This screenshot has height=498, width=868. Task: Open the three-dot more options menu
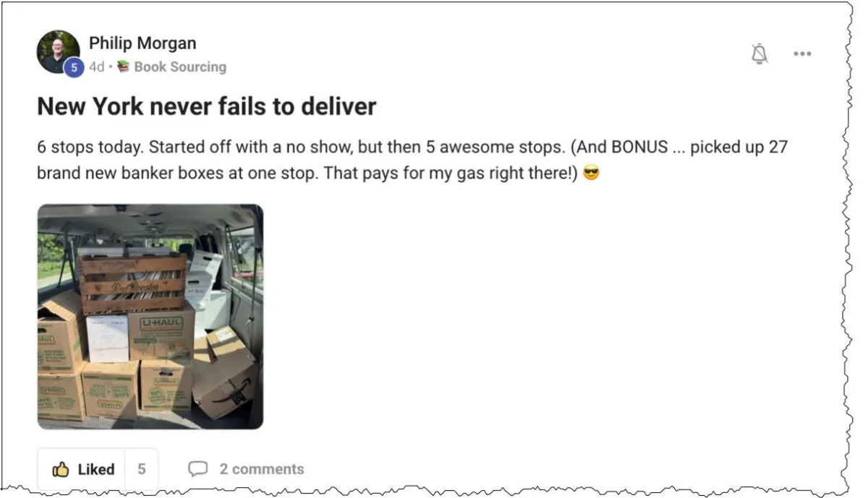802,53
